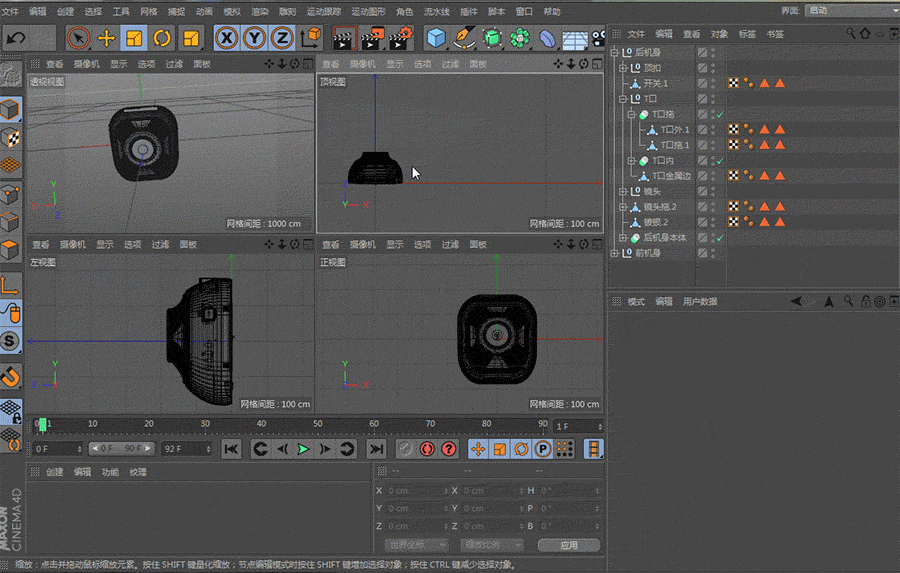Click the 92 F end frame field
This screenshot has height=573, width=900.
pos(187,448)
